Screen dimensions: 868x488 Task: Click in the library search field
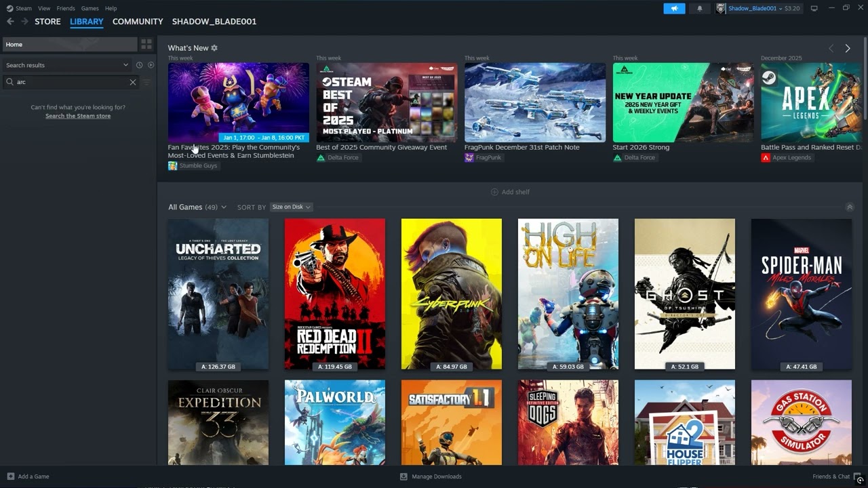point(71,82)
